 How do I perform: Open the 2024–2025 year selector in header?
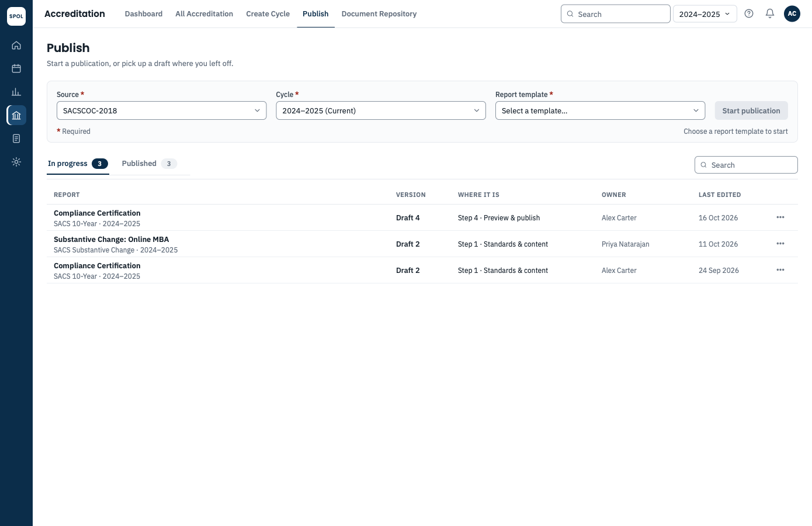(x=705, y=14)
